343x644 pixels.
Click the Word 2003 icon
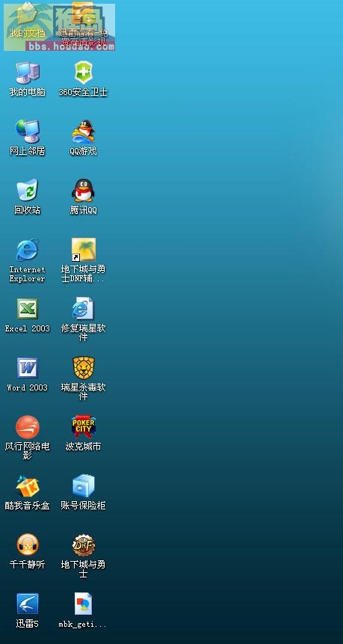28,368
